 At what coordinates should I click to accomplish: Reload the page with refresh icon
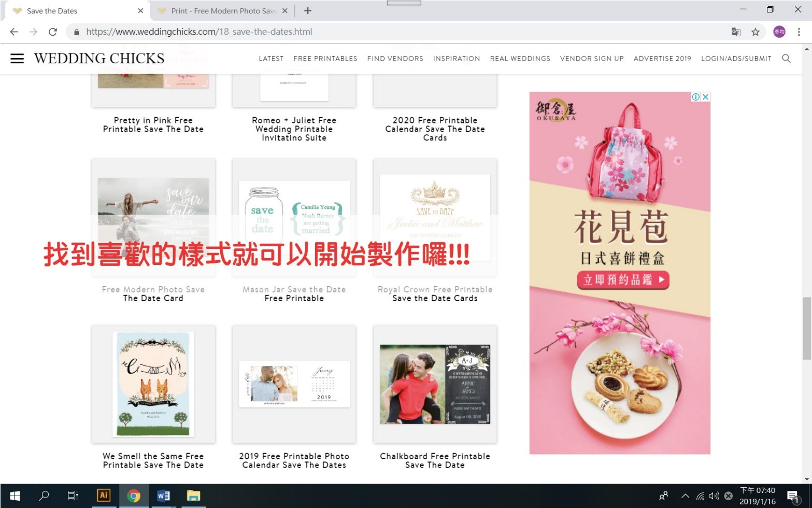52,32
